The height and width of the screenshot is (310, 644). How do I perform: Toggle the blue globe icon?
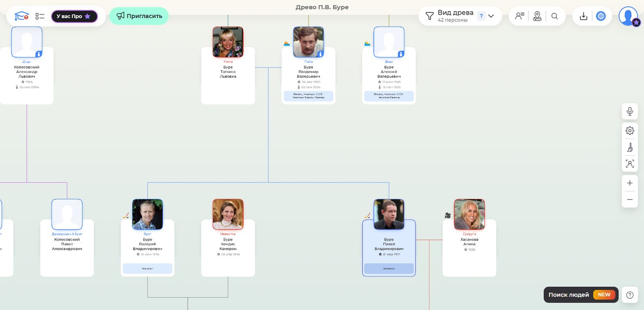(x=601, y=16)
